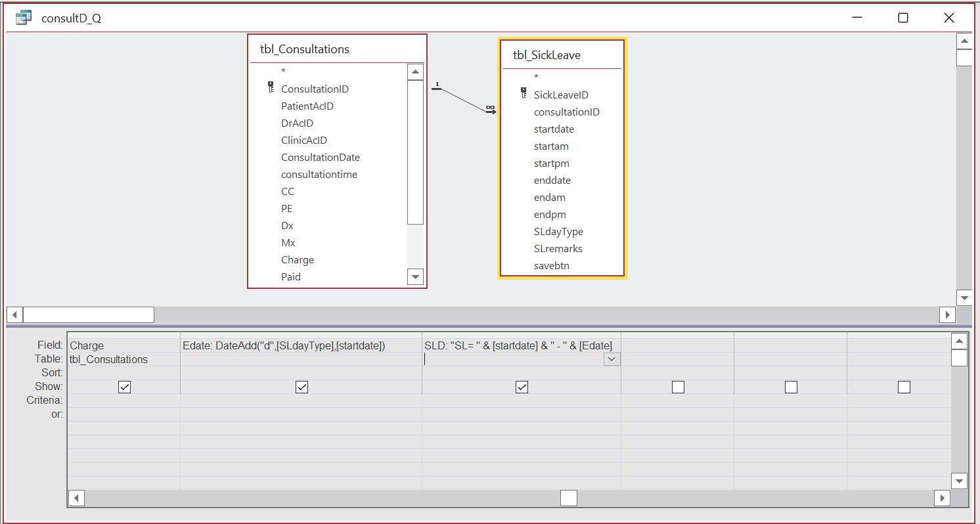Viewport: 980px width, 524px height.
Task: Select the SickLeaveID field
Action: pos(561,95)
